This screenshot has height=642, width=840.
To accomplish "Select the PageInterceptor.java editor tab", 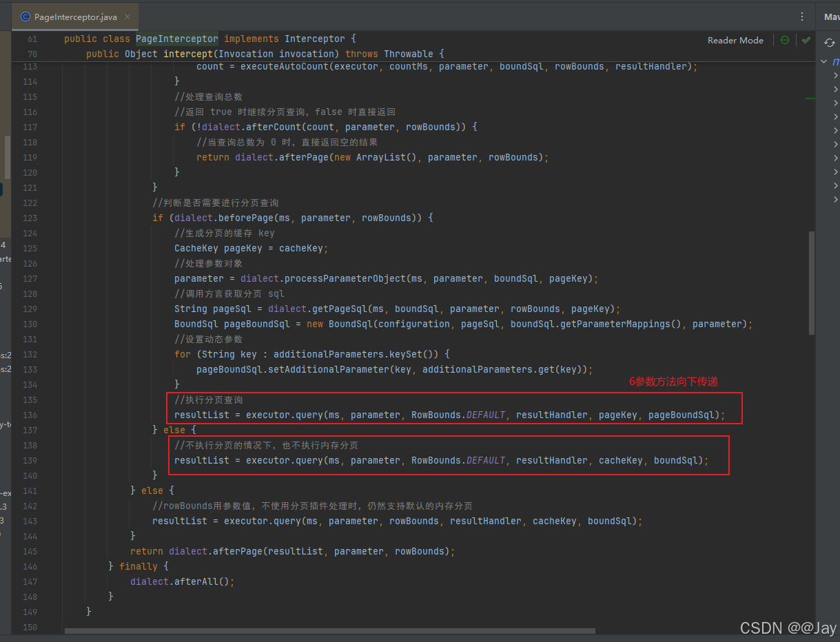I will (x=74, y=17).
